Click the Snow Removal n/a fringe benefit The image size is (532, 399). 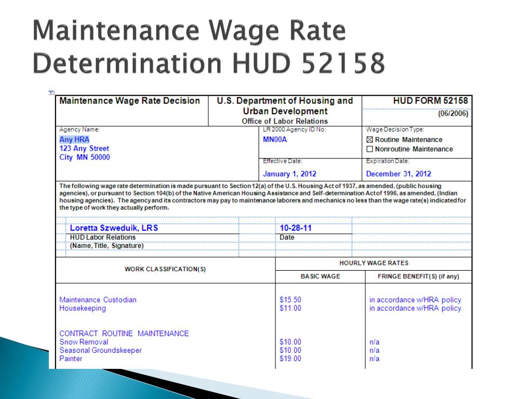(374, 342)
